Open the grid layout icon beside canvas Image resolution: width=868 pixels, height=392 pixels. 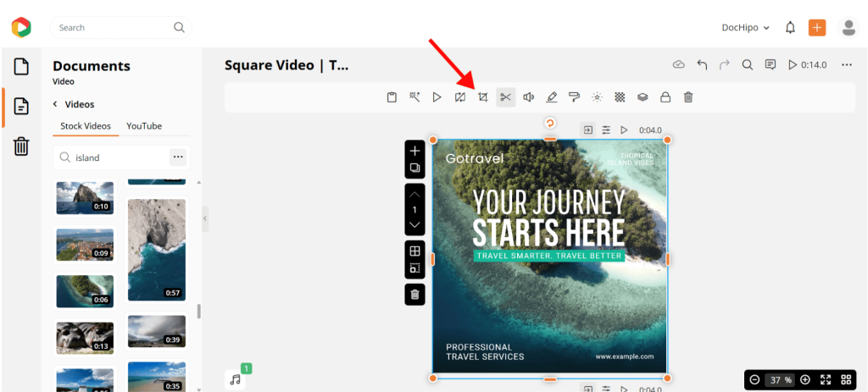(x=415, y=251)
